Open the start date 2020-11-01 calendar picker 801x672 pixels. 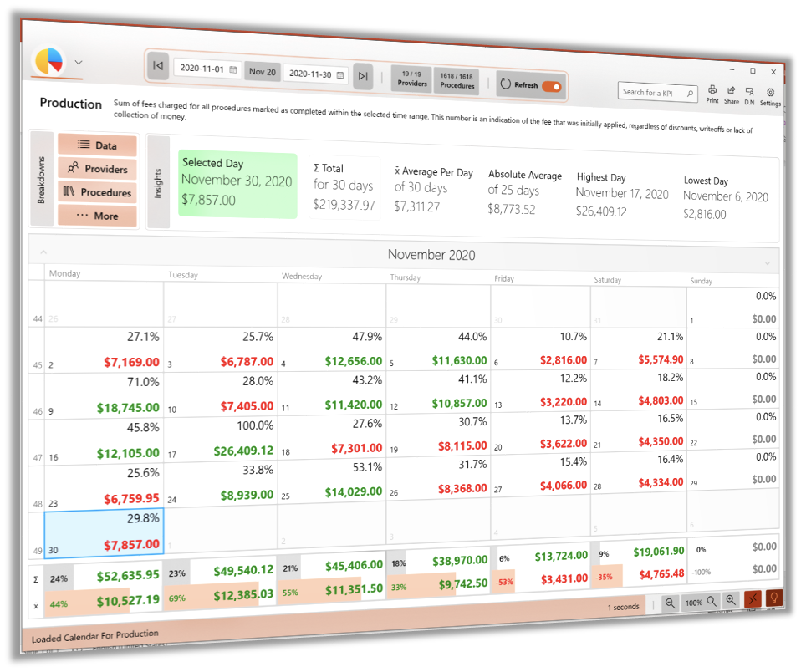(233, 69)
